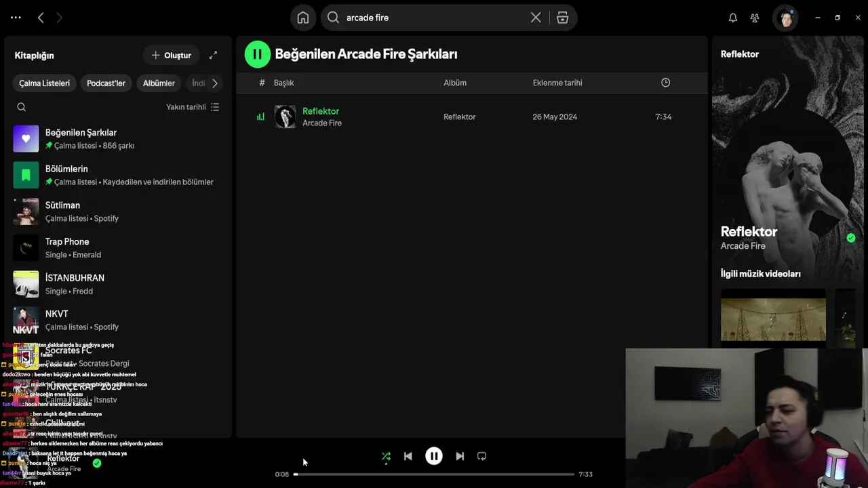Open the Sütliman playlist
The image size is (868, 488).
tap(117, 211)
